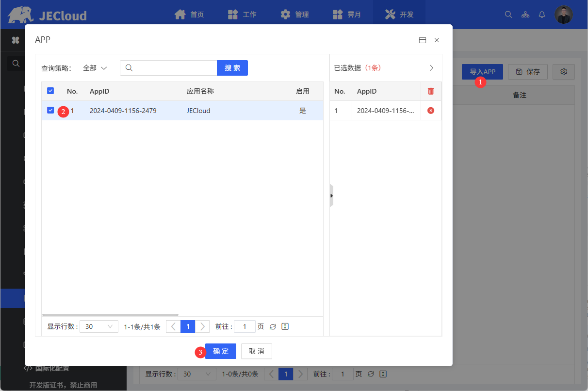588x391 pixels.
Task: Click the red remove icon in selected data row
Action: [x=430, y=111]
